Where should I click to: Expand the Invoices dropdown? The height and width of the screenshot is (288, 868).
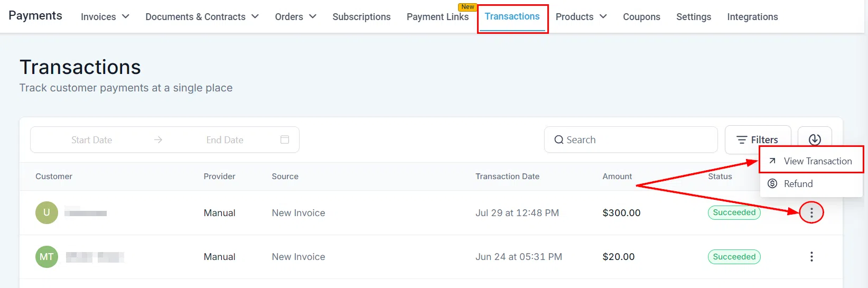pos(105,17)
